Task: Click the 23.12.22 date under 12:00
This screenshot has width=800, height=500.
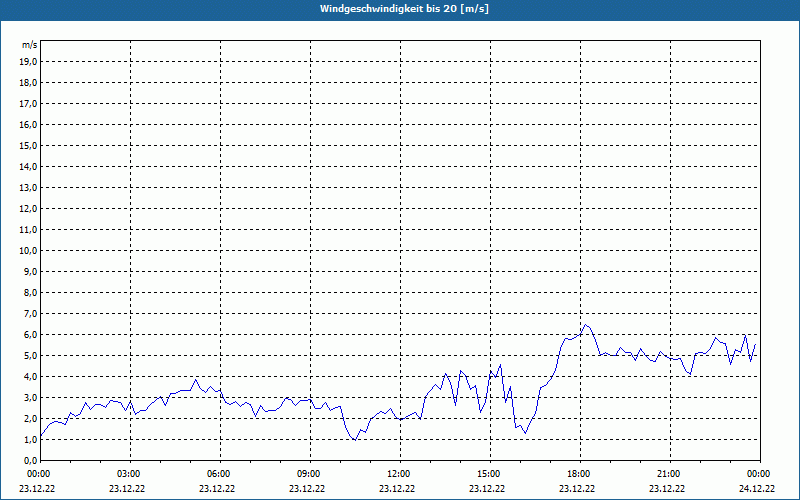Action: [x=397, y=488]
